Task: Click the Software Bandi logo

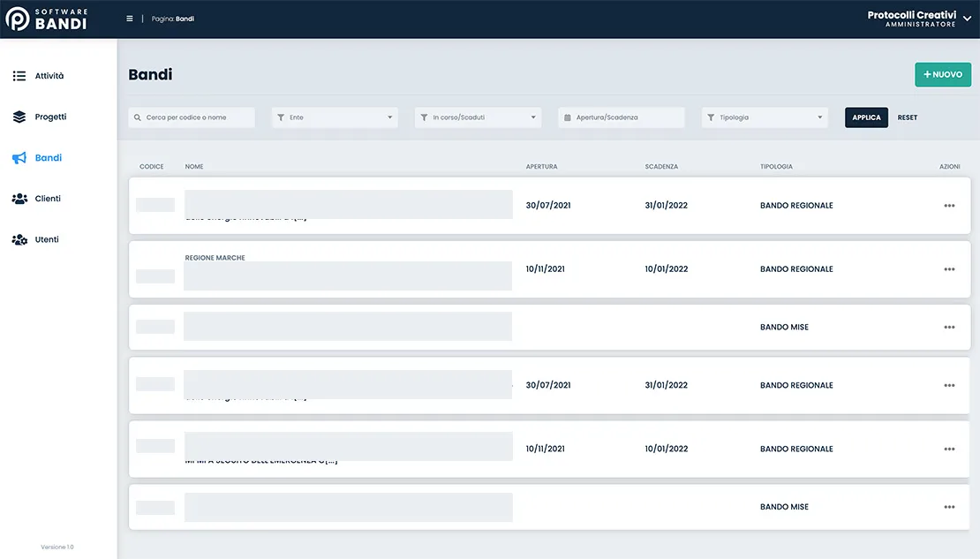Action: pyautogui.click(x=47, y=19)
